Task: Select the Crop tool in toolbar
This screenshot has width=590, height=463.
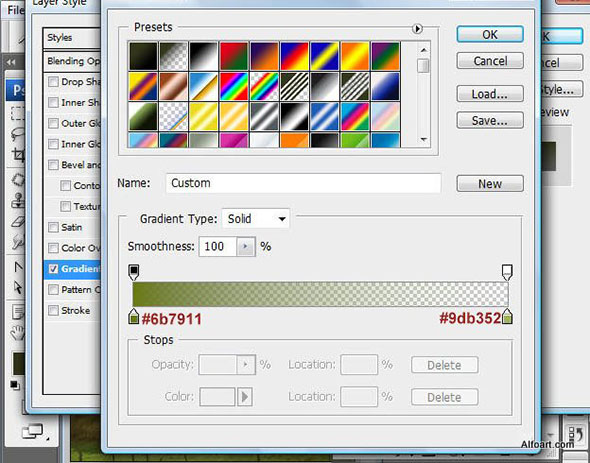Action: click(x=18, y=155)
